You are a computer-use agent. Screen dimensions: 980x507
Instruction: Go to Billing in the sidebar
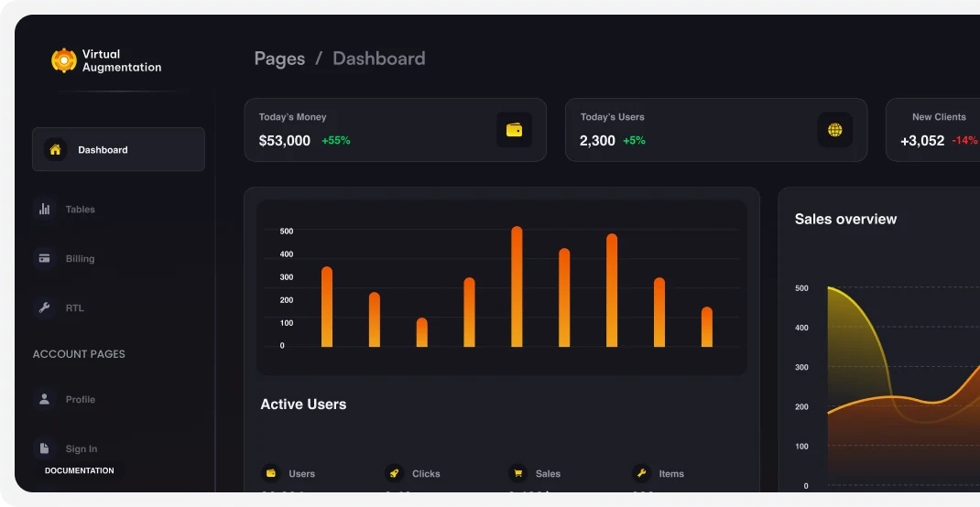[x=80, y=258]
